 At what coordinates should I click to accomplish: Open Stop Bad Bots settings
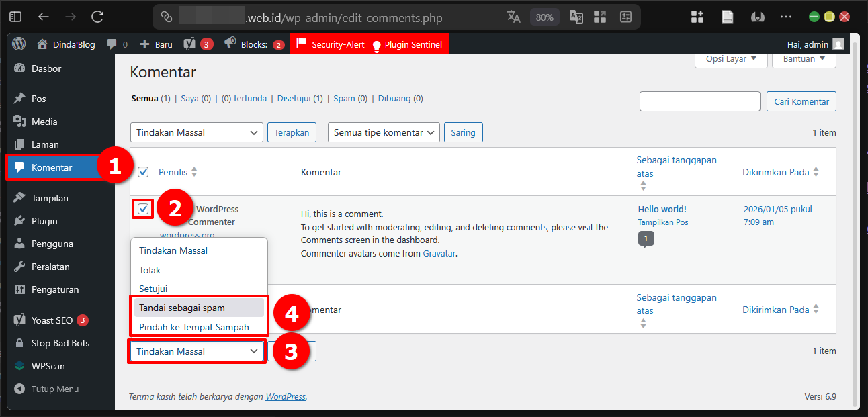[57, 343]
